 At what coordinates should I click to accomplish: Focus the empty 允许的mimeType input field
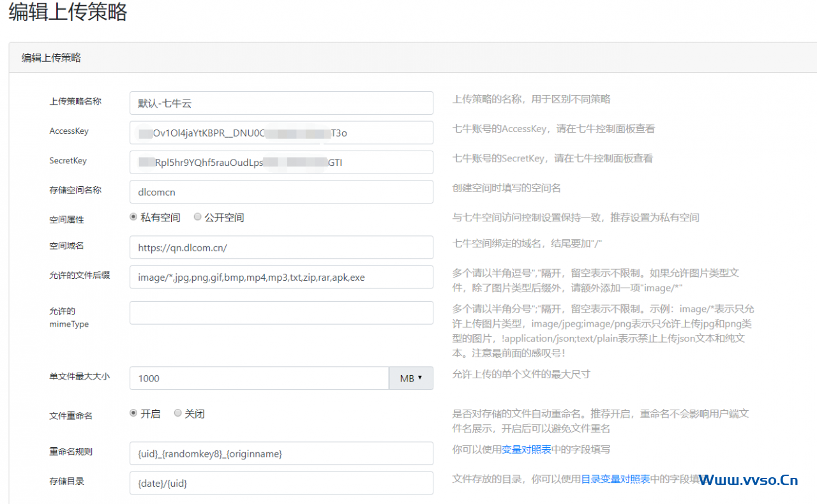(x=281, y=313)
